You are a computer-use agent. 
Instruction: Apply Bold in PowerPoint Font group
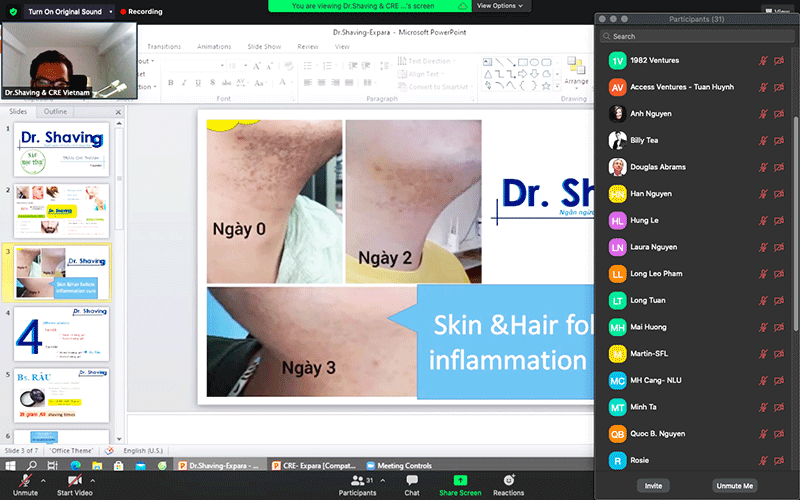pyautogui.click(x=171, y=82)
